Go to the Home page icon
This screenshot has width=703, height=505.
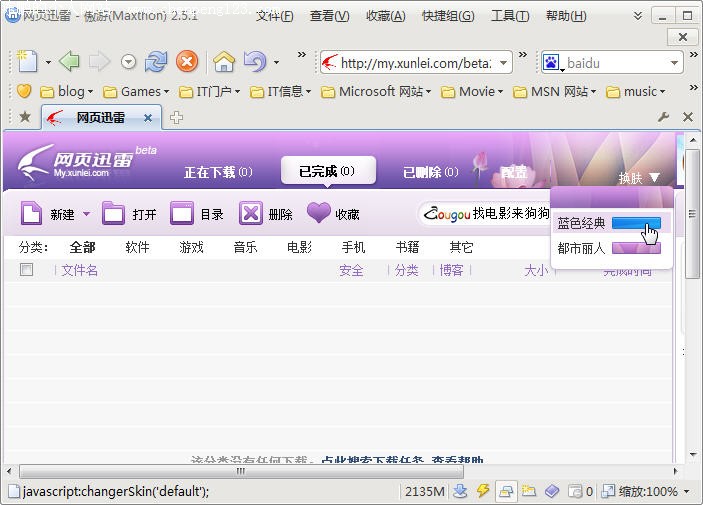coord(223,62)
